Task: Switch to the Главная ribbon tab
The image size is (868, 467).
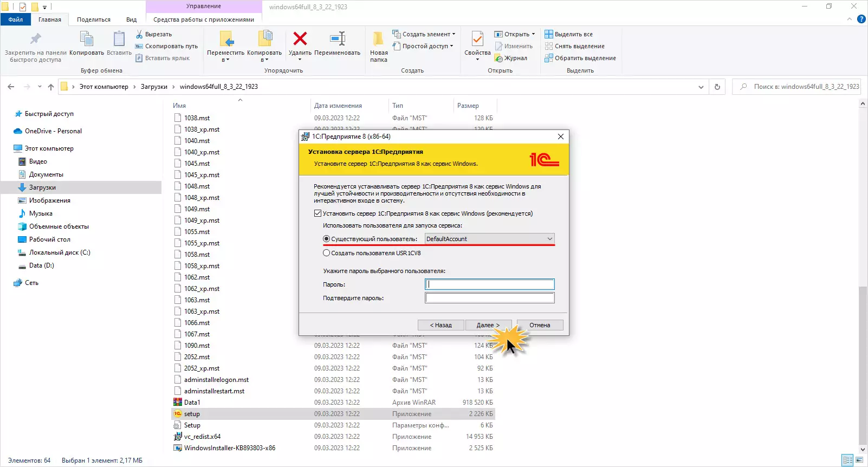Action: [50, 20]
